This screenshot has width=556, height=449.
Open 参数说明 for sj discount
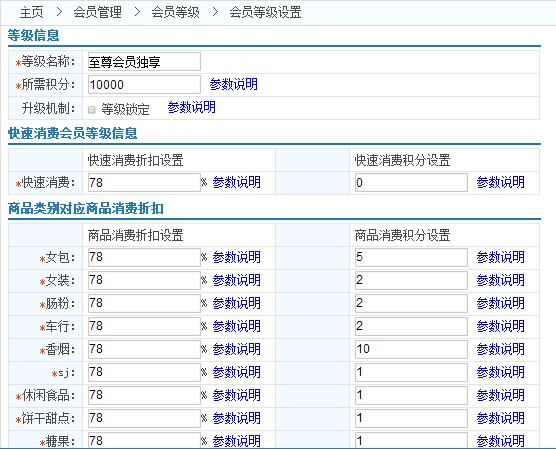pyautogui.click(x=237, y=372)
